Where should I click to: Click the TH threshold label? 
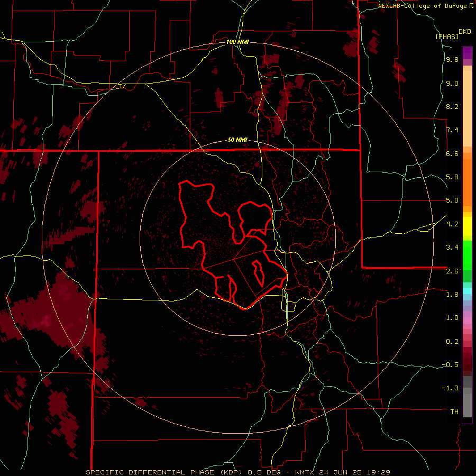pyautogui.click(x=454, y=412)
